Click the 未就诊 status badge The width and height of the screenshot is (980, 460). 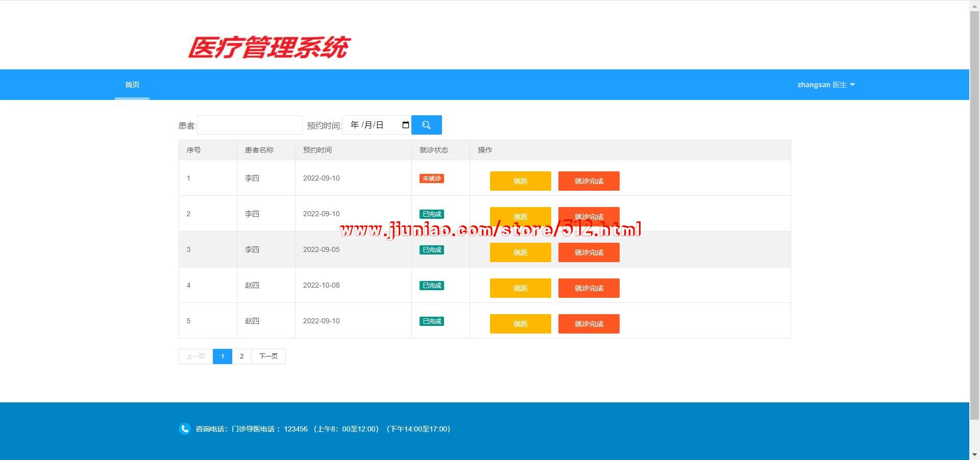pyautogui.click(x=431, y=178)
